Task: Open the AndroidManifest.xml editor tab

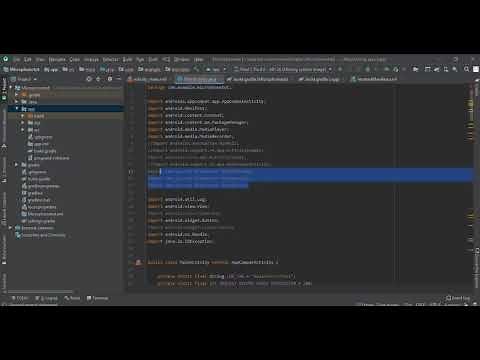Action: (x=375, y=79)
